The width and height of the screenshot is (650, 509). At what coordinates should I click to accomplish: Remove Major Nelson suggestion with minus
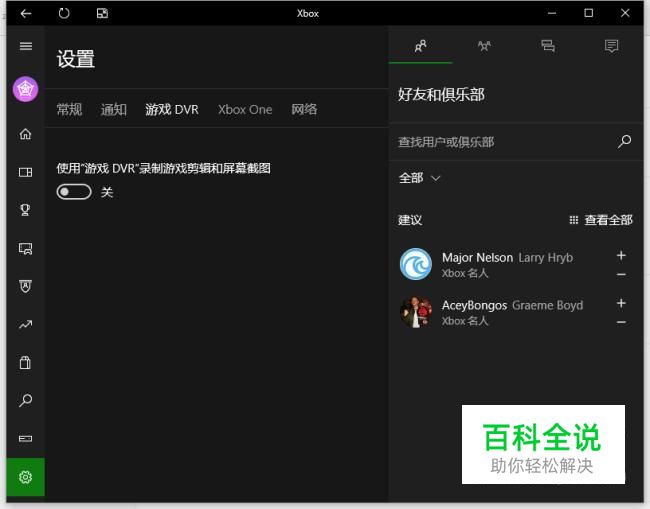[x=621, y=274]
